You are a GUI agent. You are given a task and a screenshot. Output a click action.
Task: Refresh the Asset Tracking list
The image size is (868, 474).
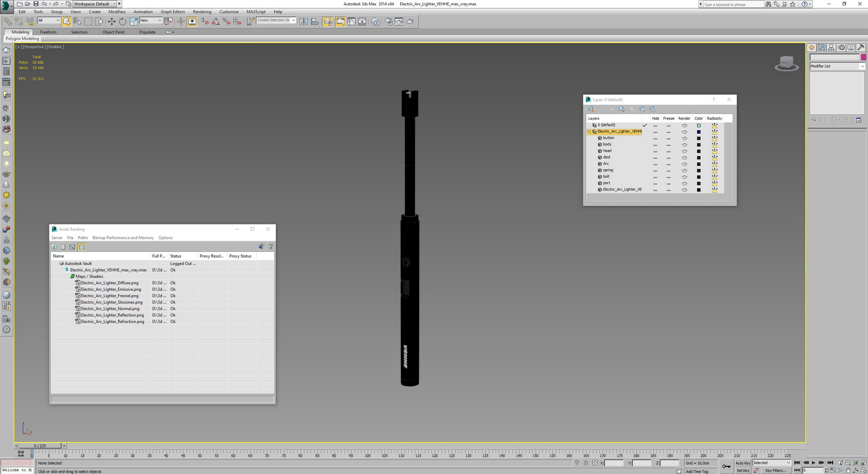(54, 247)
